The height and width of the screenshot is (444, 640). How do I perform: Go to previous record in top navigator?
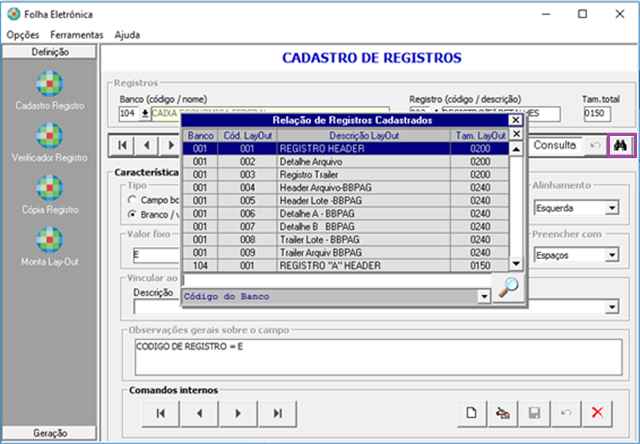coord(147,145)
